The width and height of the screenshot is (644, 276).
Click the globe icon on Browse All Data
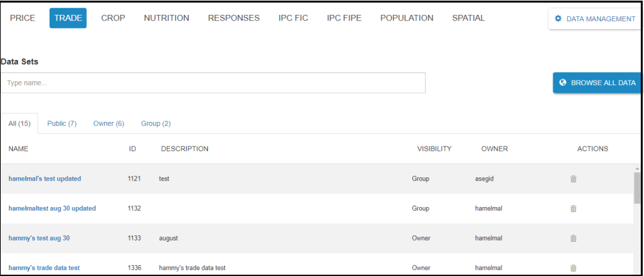pos(563,83)
